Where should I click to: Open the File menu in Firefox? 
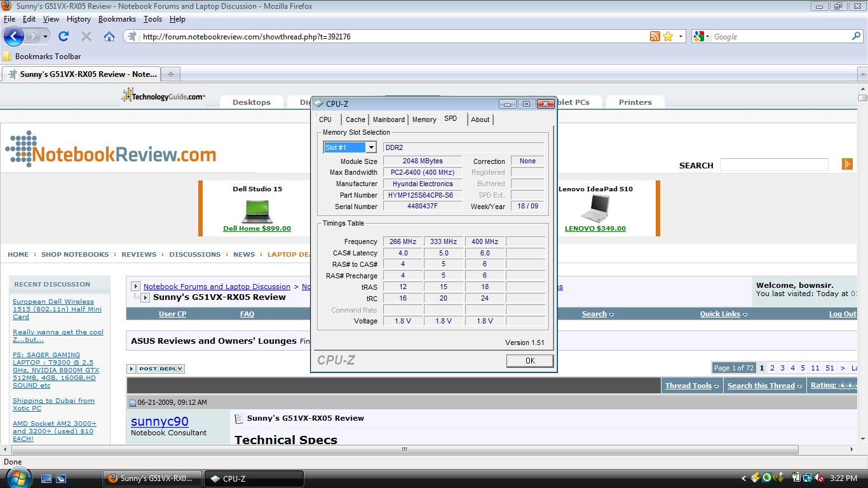[10, 19]
